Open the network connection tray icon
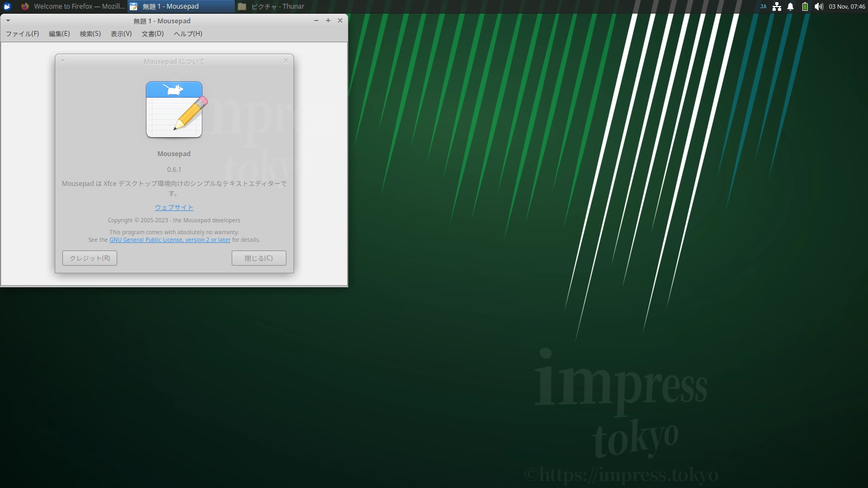Image resolution: width=868 pixels, height=488 pixels. tap(777, 7)
